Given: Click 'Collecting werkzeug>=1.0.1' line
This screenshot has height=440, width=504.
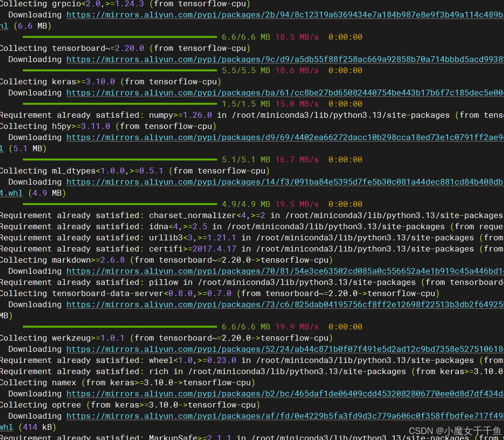Looking at the screenshot, I should (166, 338).
